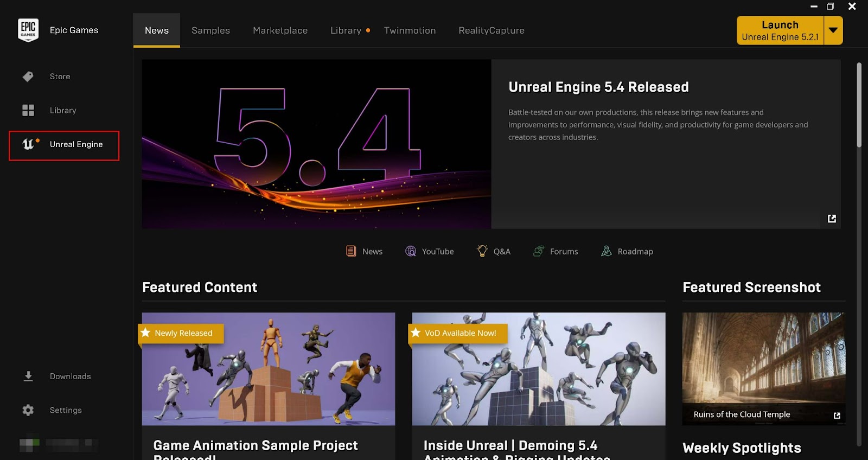Open the YouTube link text

coord(438,251)
